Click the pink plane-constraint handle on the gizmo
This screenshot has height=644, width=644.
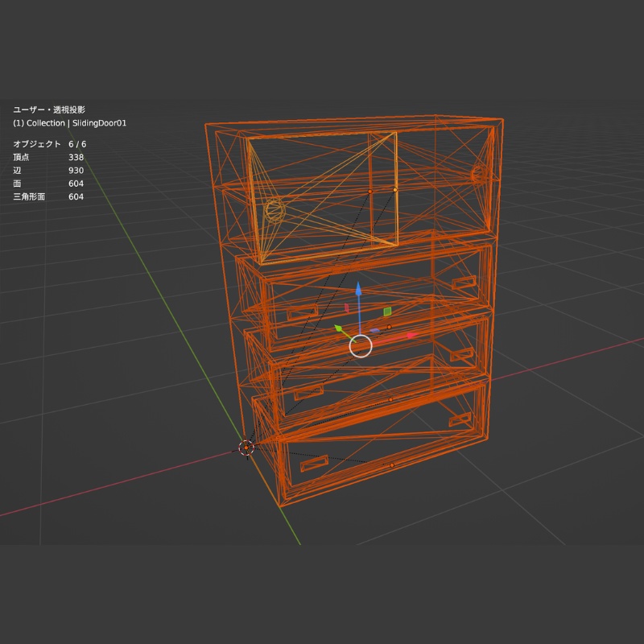[x=346, y=307]
